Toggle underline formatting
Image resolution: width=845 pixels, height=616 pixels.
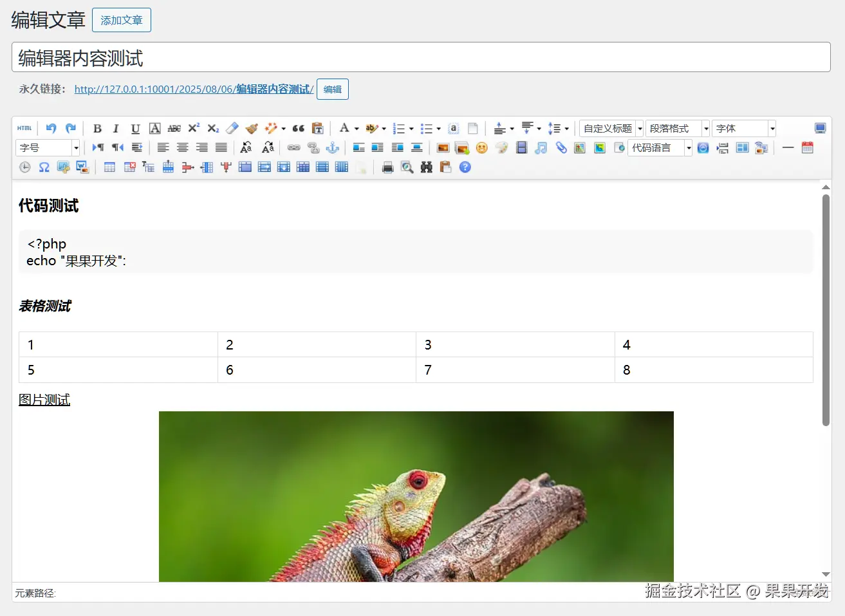coord(135,129)
